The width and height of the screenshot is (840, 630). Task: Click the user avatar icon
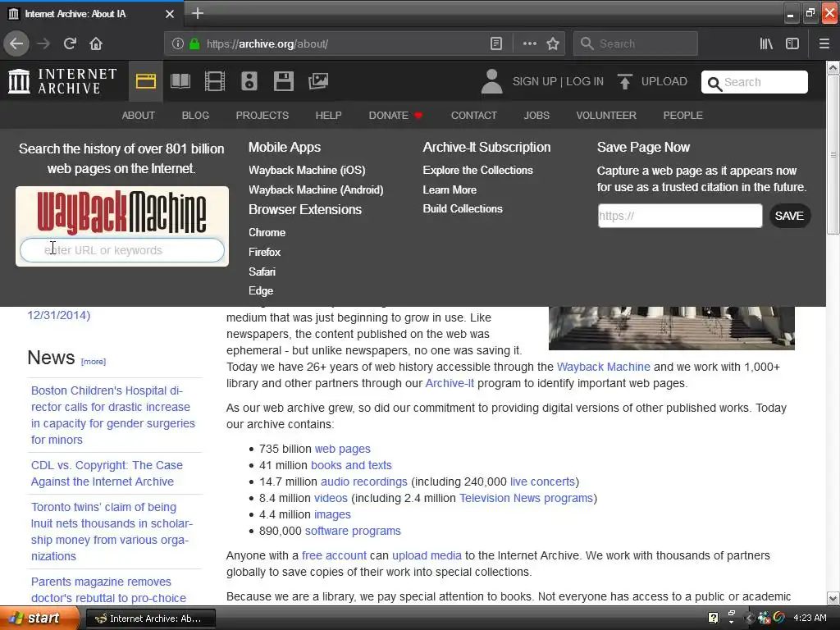coord(492,81)
